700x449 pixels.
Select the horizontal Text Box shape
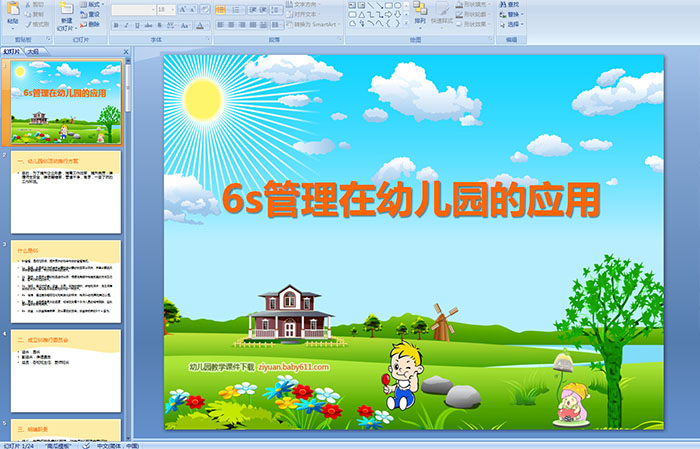pos(352,5)
